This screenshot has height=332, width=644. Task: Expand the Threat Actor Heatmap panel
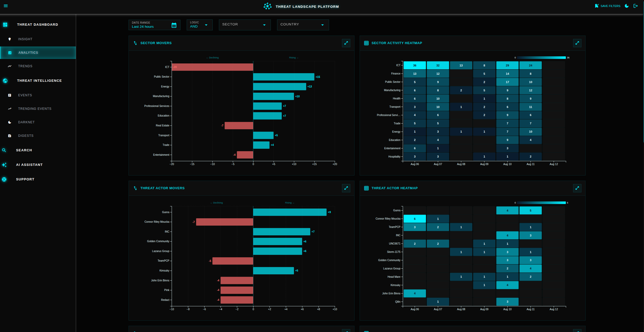[x=577, y=188]
